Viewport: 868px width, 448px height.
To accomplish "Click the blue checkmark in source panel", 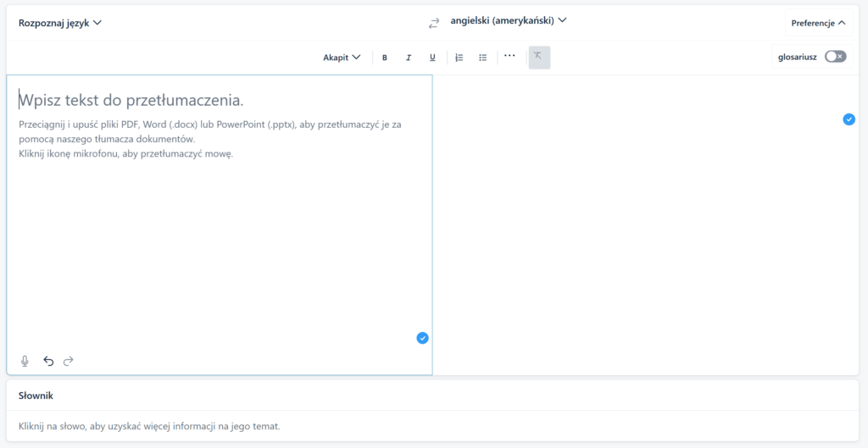I will (x=422, y=338).
